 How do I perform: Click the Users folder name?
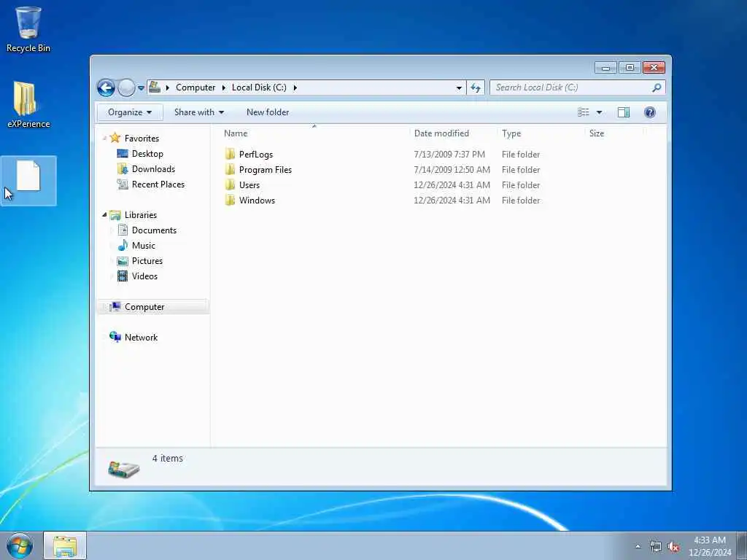click(x=249, y=184)
